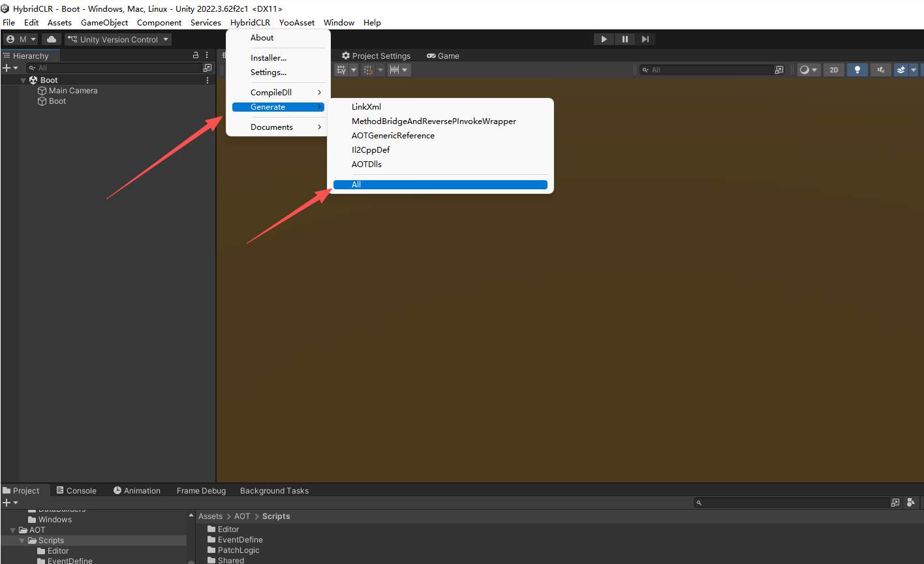Expand the CompileDll submenu
This screenshot has width=924, height=564.
[279, 93]
